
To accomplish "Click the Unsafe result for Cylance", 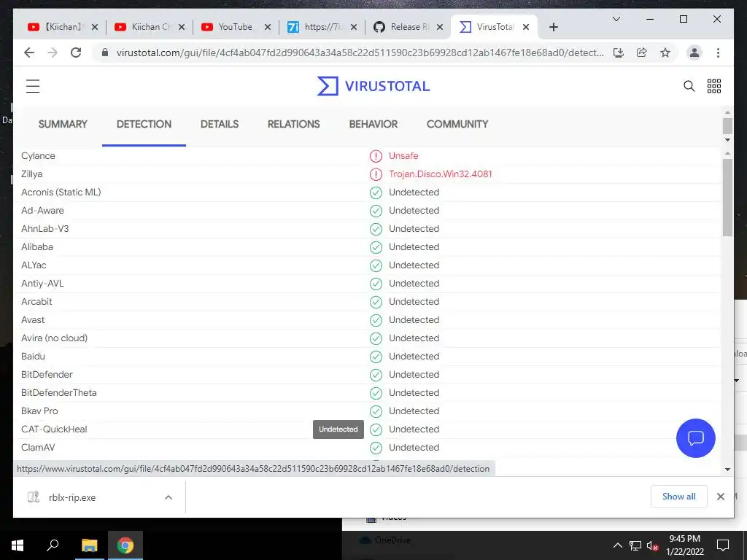I will pos(403,156).
